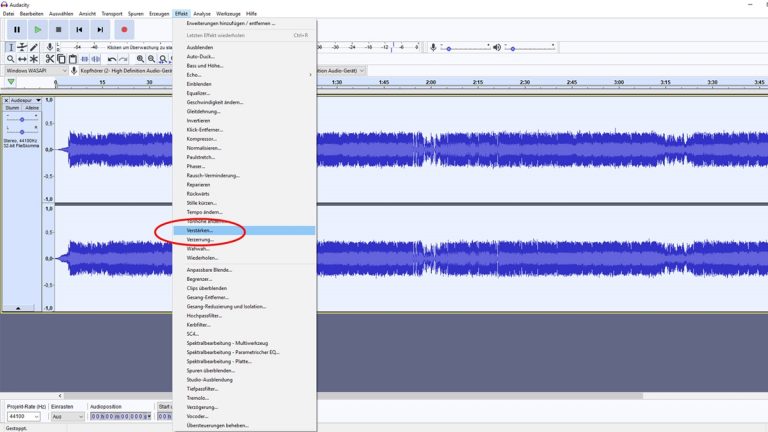The width and height of the screenshot is (768, 432).
Task: Open the Analyse menu
Action: pyautogui.click(x=202, y=14)
